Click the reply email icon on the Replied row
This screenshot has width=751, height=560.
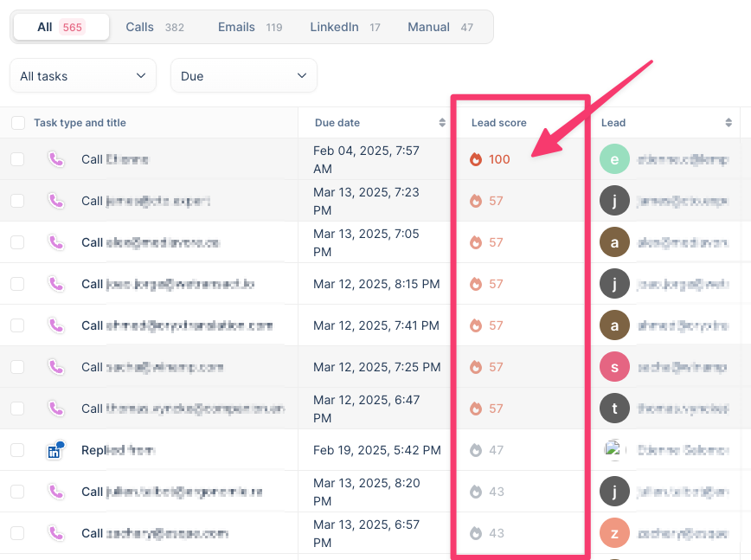point(55,449)
